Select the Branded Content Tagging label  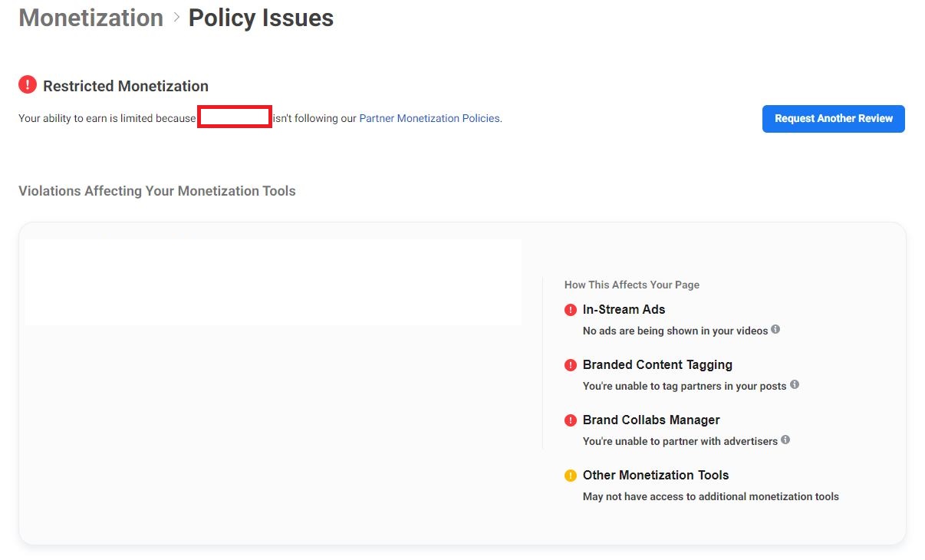657,364
